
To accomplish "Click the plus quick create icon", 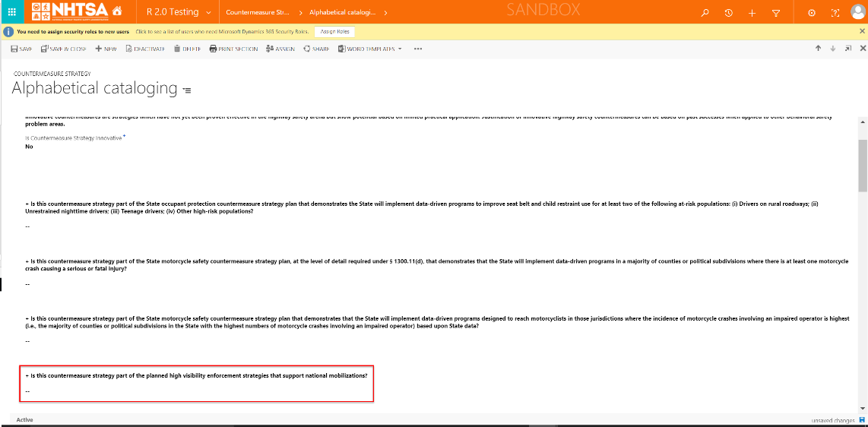I will coord(752,13).
